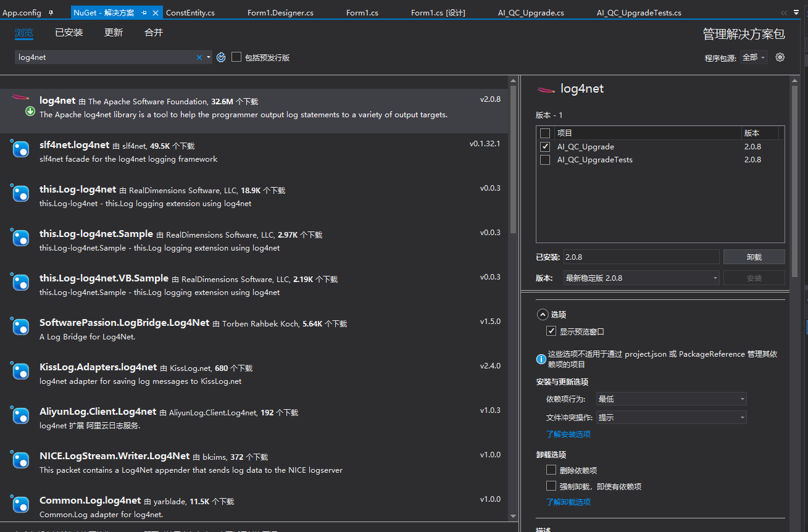Open package source dropdown 全部
Screen dimensions: 808x532
[753, 57]
